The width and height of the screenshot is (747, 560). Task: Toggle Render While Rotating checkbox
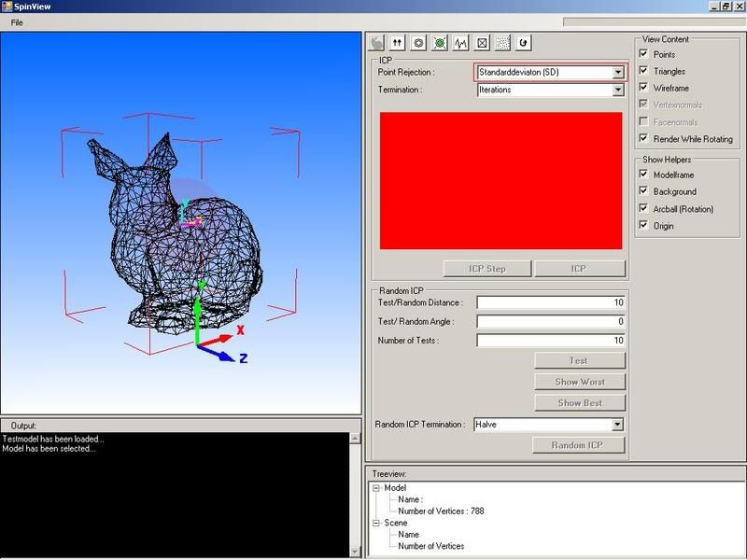(x=643, y=138)
